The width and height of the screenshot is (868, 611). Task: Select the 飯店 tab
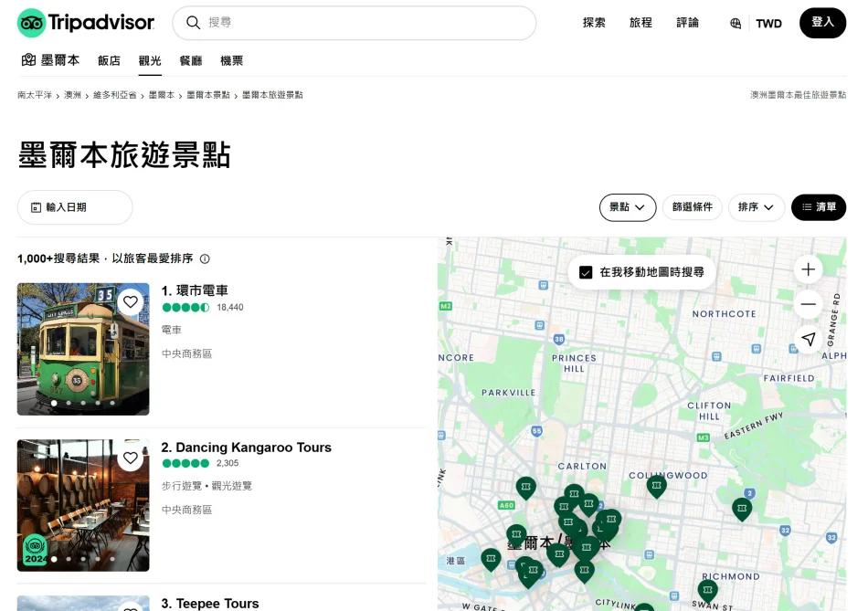tap(109, 60)
